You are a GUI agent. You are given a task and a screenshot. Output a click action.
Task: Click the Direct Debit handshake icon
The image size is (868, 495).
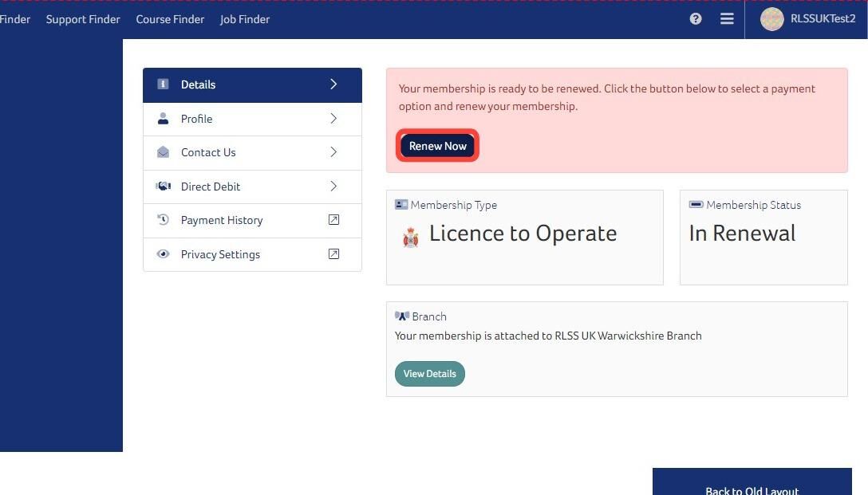click(x=163, y=187)
